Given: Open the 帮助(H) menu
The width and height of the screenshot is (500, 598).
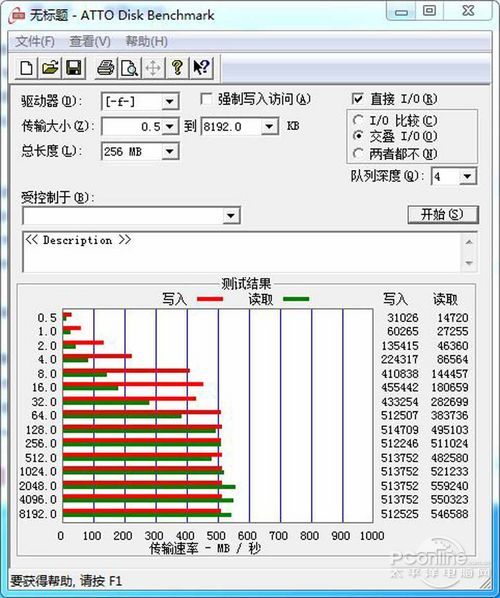Looking at the screenshot, I should pos(147,41).
